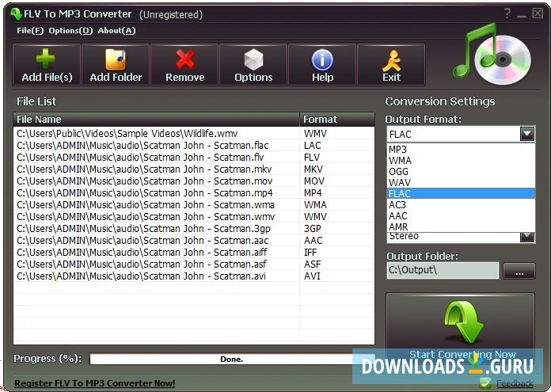Select the Scatman.flv file row
This screenshot has width=551, height=392.
(x=194, y=157)
